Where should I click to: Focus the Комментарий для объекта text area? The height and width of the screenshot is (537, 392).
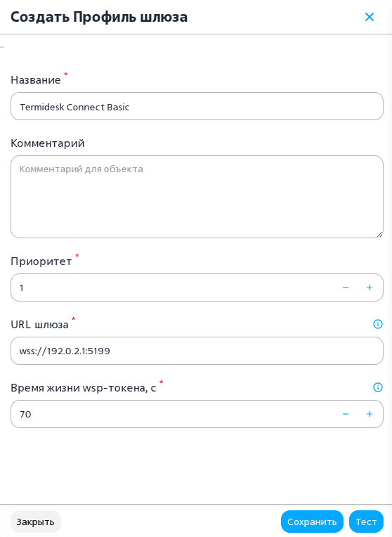point(197,197)
